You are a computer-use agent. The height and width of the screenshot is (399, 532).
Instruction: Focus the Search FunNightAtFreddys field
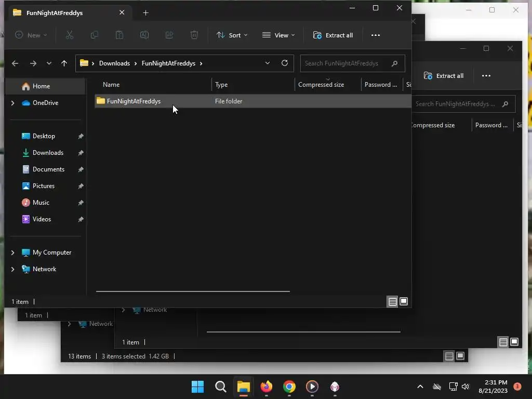click(353, 63)
